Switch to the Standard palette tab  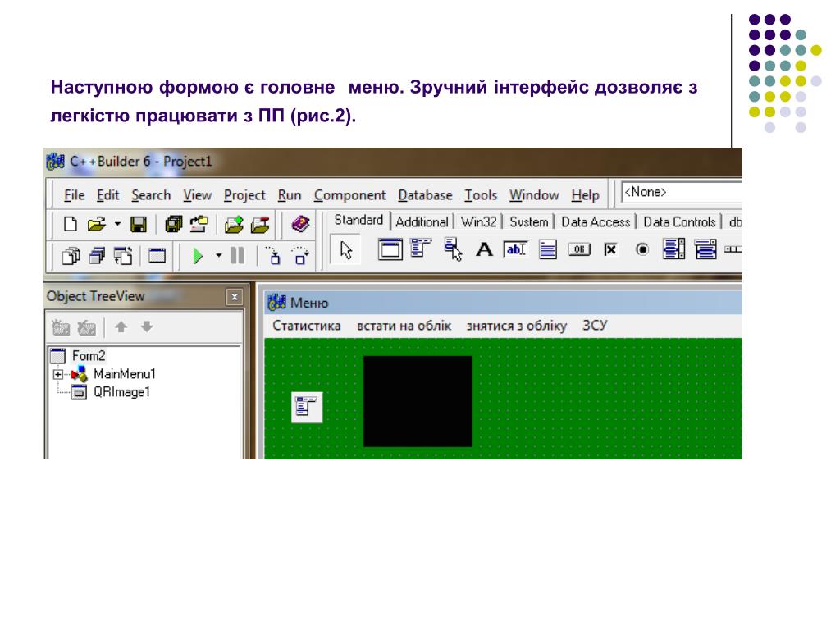(358, 220)
